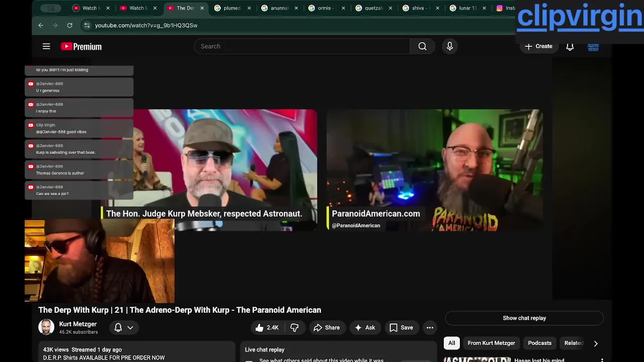Image resolution: width=644 pixels, height=362 pixels.
Task: View site information icon in address bar
Action: point(87,25)
